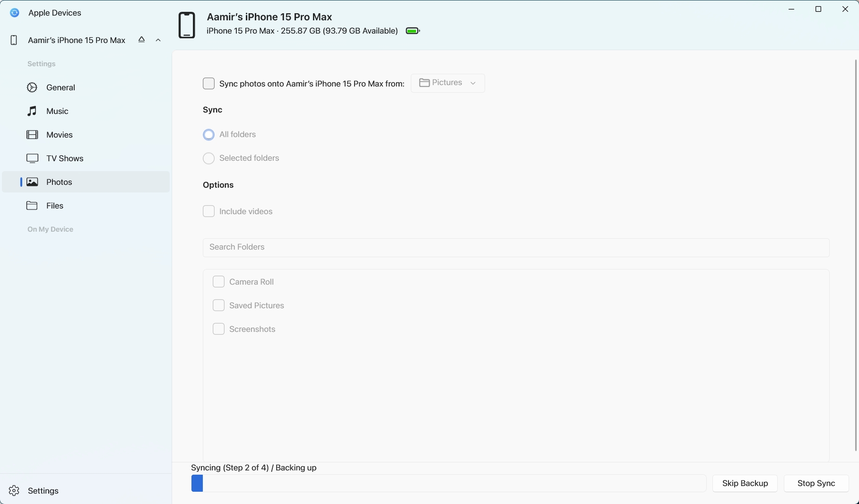The height and width of the screenshot is (504, 859).
Task: Open the General settings page
Action: click(x=61, y=87)
